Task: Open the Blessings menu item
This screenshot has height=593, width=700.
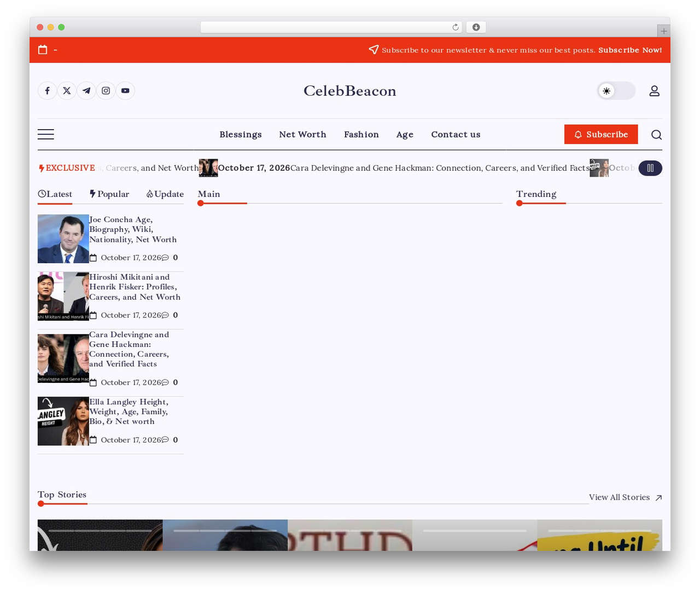Action: point(241,135)
